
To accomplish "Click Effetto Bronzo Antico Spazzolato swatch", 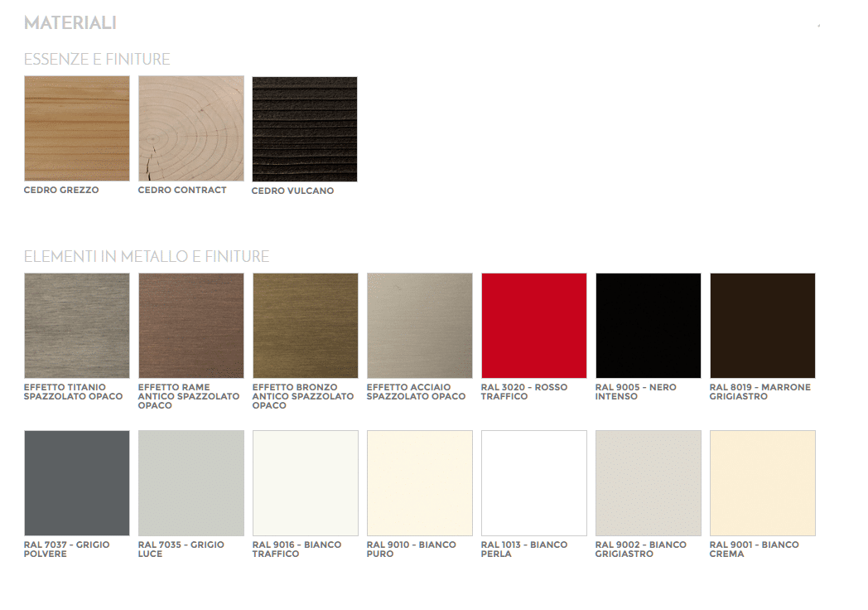I will pyautogui.click(x=306, y=326).
